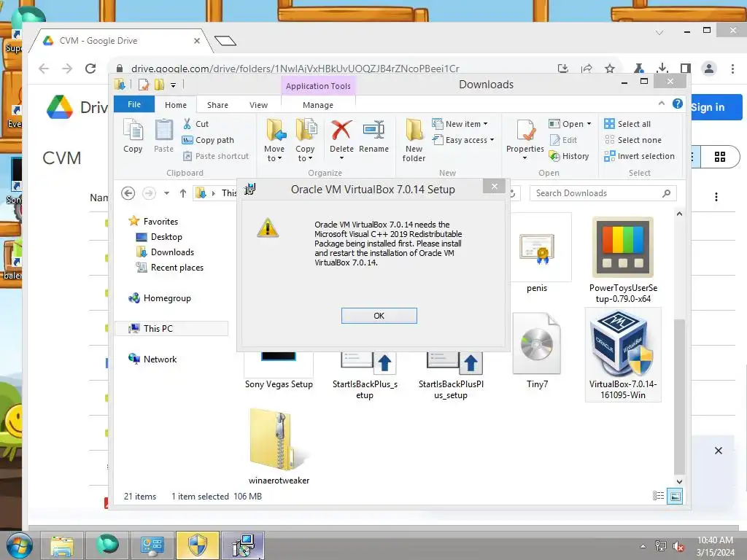Switch to the Share ribbon tab
747x560 pixels.
217,105
